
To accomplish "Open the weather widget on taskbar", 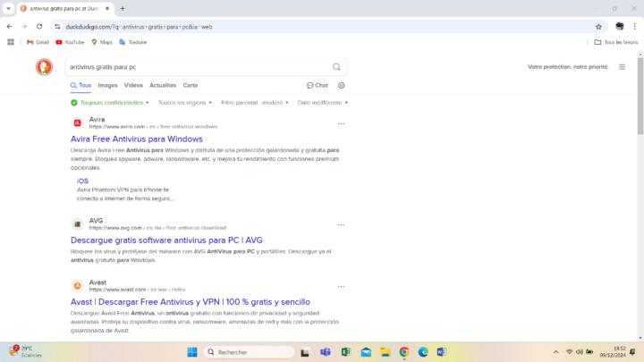I will click(x=25, y=352).
